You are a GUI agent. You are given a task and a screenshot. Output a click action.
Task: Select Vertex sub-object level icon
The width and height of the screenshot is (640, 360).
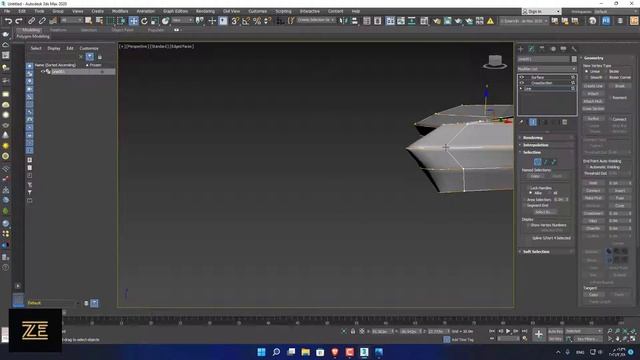tap(538, 162)
